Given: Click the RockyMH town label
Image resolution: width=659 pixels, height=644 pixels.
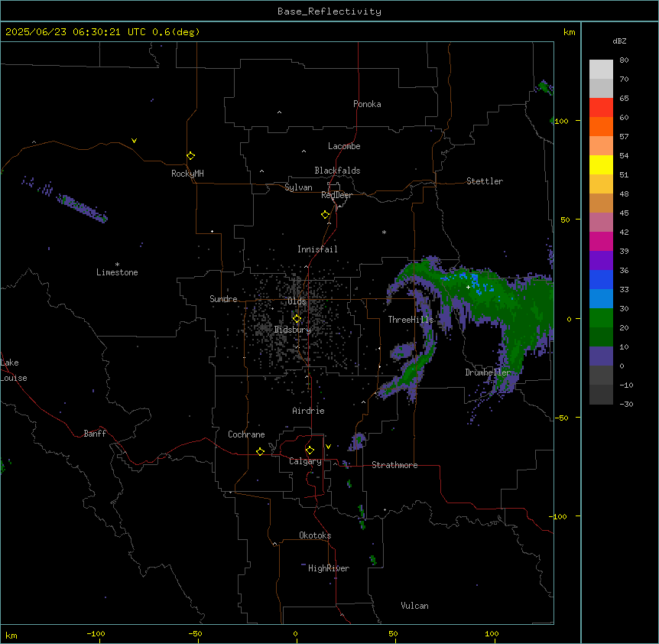Looking at the screenshot, I should [x=187, y=173].
